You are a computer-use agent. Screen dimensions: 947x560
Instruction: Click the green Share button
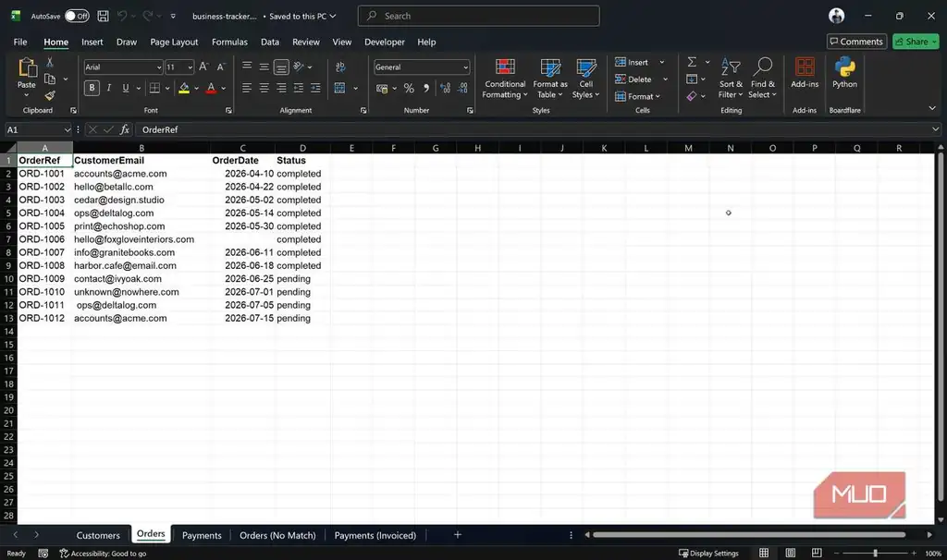[x=916, y=42]
